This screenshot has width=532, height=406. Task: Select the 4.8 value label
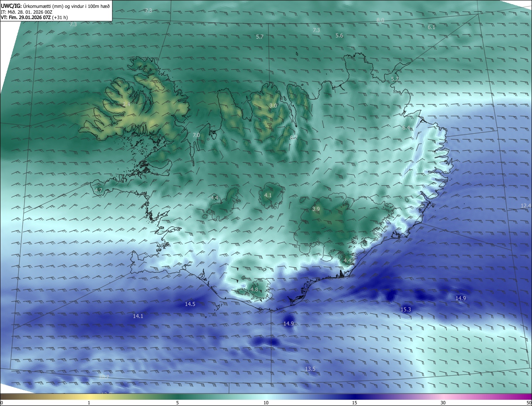254,289
